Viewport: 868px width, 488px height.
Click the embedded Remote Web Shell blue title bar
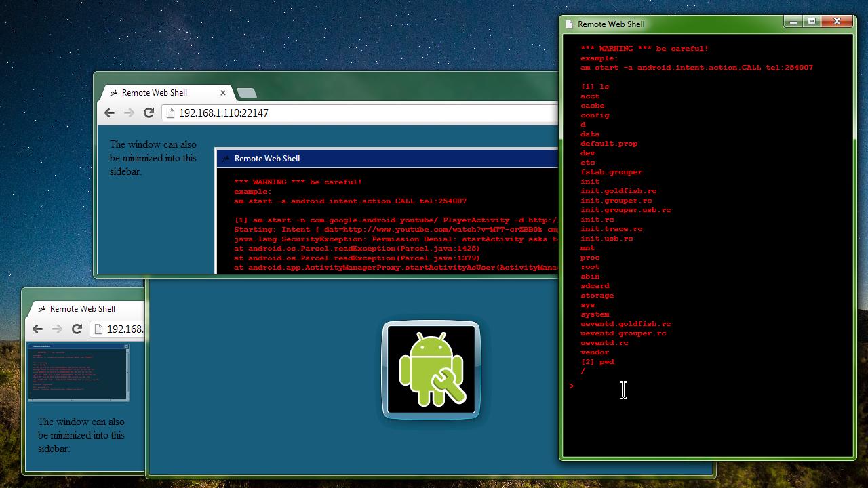coord(387,159)
